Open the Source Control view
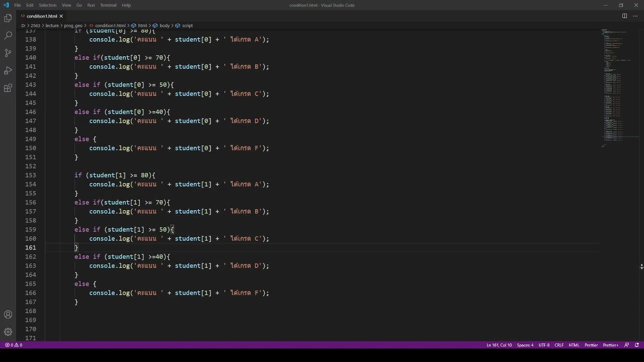 tap(8, 53)
